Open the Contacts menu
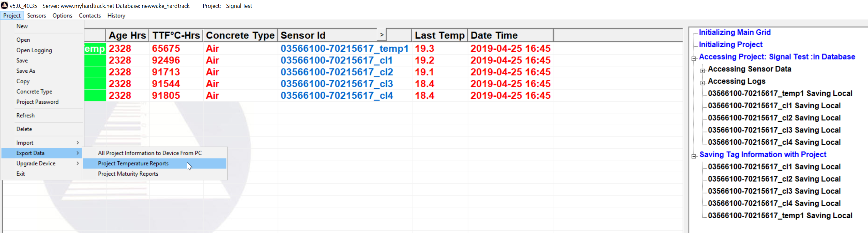The width and height of the screenshot is (868, 233). pos(90,16)
